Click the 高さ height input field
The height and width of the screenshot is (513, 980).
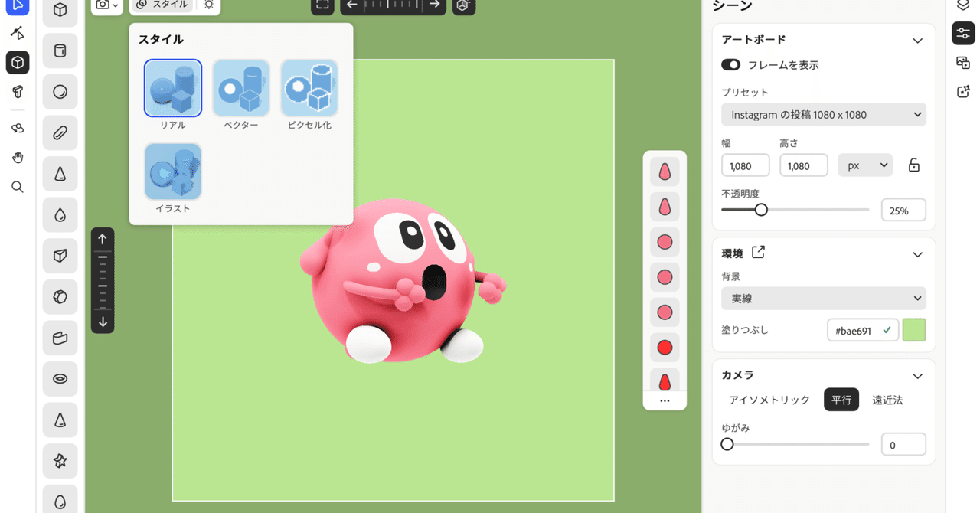804,165
